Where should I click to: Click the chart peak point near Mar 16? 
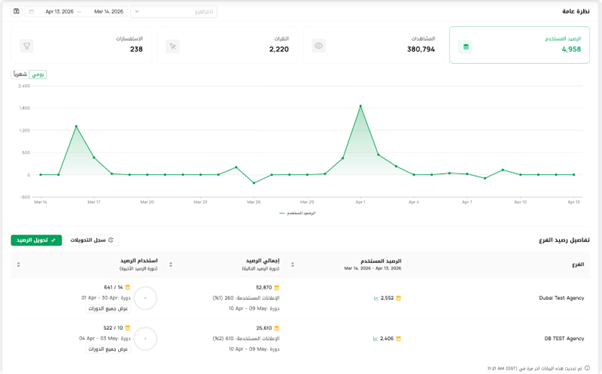coord(76,126)
